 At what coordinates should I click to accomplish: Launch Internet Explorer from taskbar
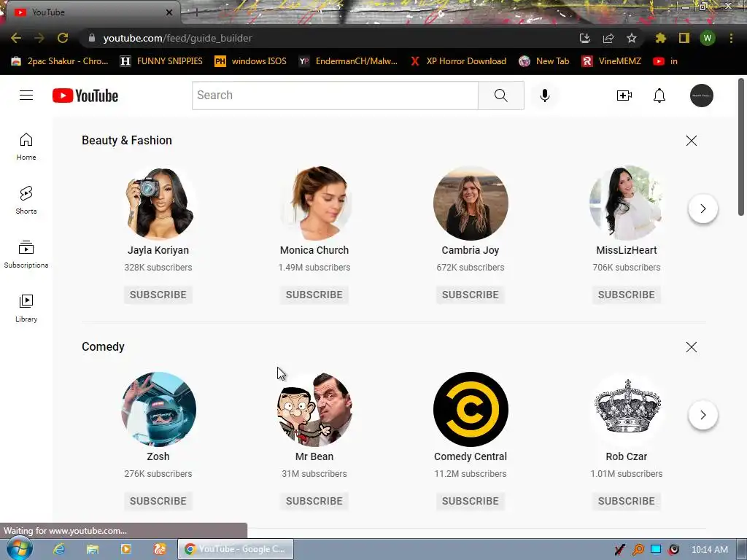[x=59, y=549]
